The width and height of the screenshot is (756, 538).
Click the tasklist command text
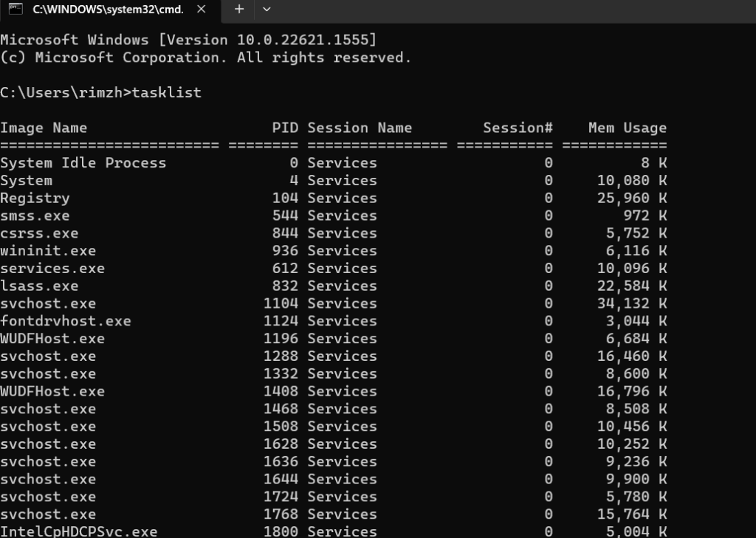(x=166, y=93)
